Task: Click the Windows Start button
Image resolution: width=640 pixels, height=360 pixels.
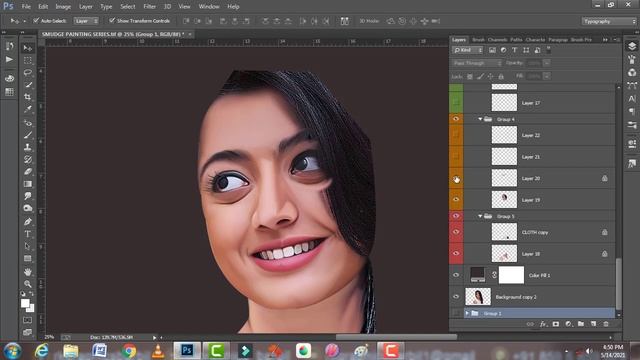Action: [x=13, y=351]
